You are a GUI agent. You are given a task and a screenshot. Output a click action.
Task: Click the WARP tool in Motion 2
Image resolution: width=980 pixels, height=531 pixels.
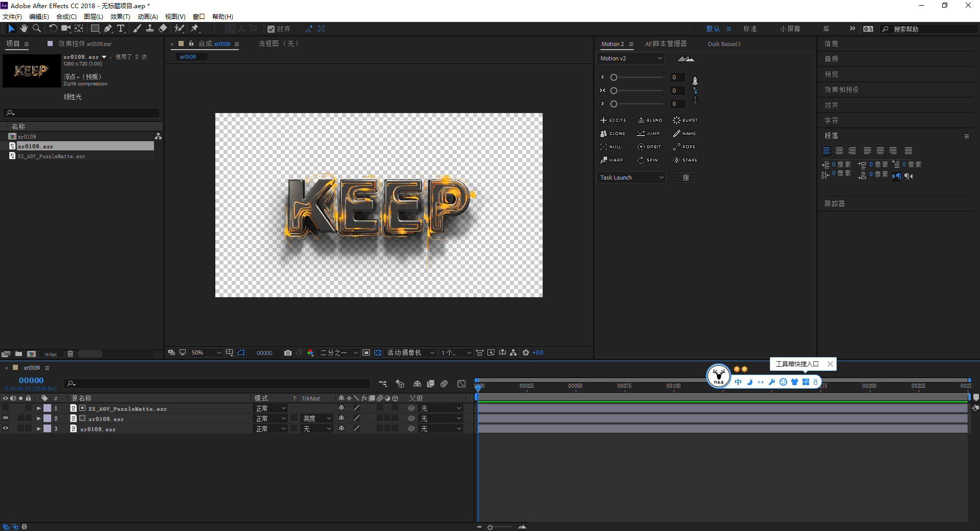tap(612, 160)
